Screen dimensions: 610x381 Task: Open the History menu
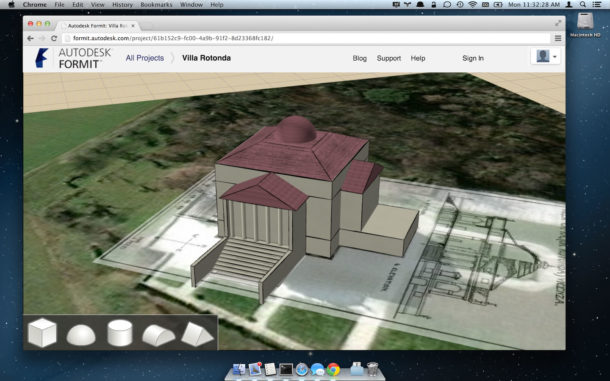pyautogui.click(x=122, y=5)
